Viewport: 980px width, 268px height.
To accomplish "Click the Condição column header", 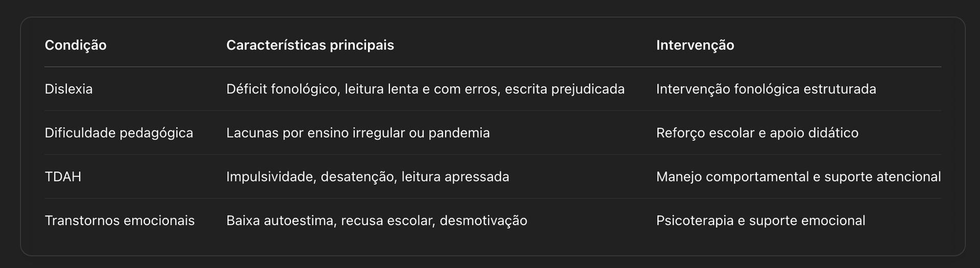I will (x=76, y=45).
